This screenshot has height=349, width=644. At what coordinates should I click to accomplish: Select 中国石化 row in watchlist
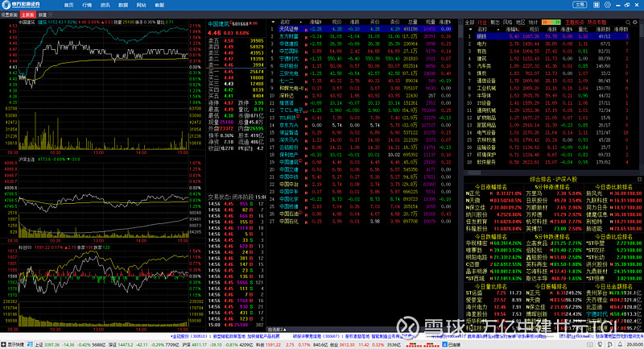tap(360, 221)
